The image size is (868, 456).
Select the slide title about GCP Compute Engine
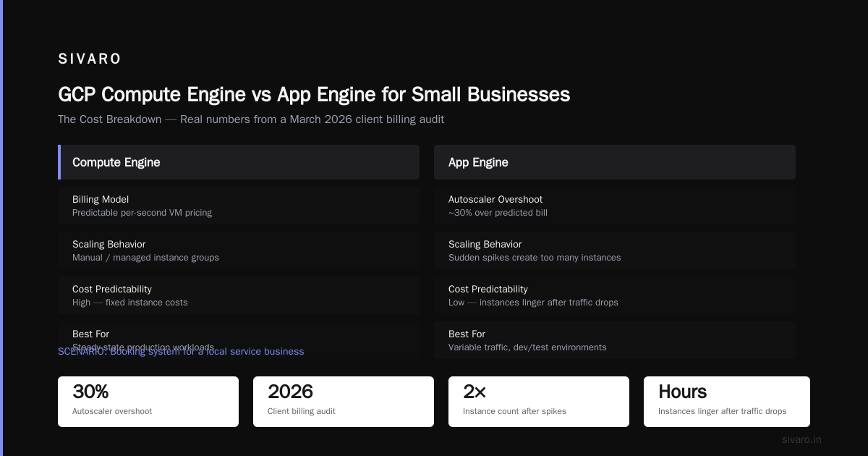pyautogui.click(x=314, y=94)
